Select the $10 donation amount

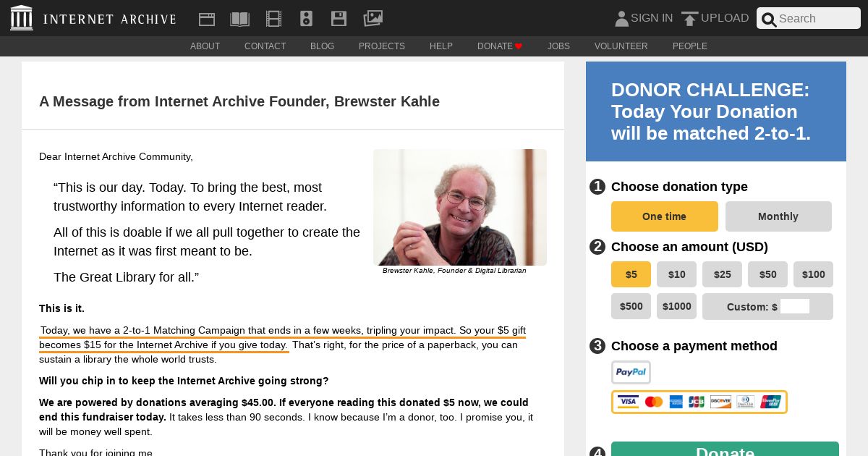click(676, 274)
